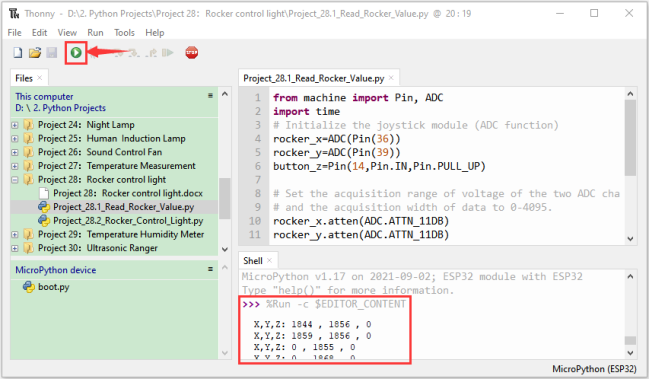This screenshot has height=379, width=650.
Task: Select Project_28.1_Read_Rocker_Value.py in file tree
Action: [124, 207]
